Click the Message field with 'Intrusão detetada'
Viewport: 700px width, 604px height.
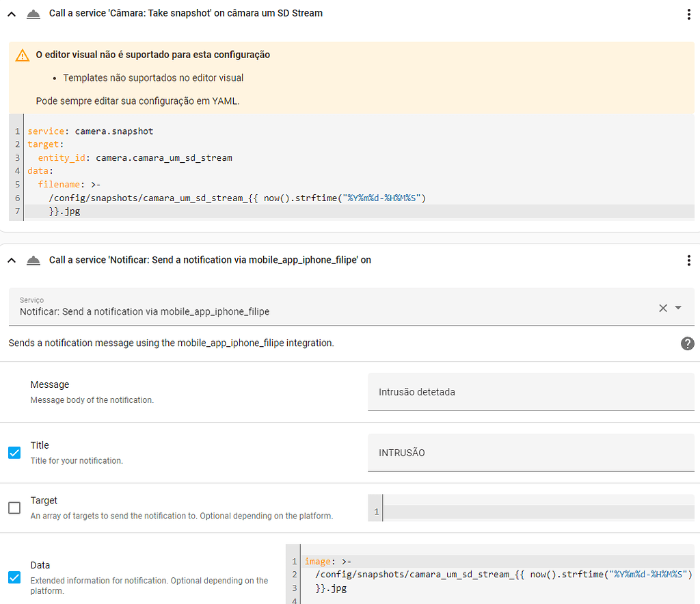[530, 392]
